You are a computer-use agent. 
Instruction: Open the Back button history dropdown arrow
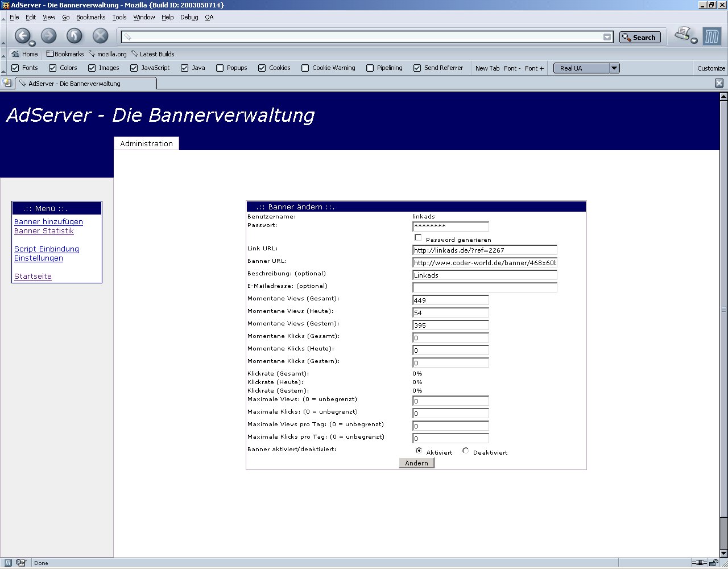coord(32,44)
